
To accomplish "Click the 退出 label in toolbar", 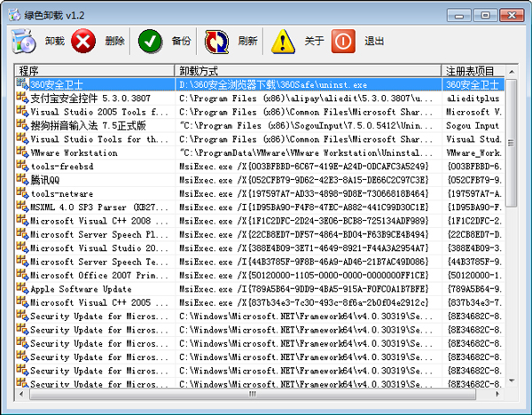I will (x=374, y=41).
